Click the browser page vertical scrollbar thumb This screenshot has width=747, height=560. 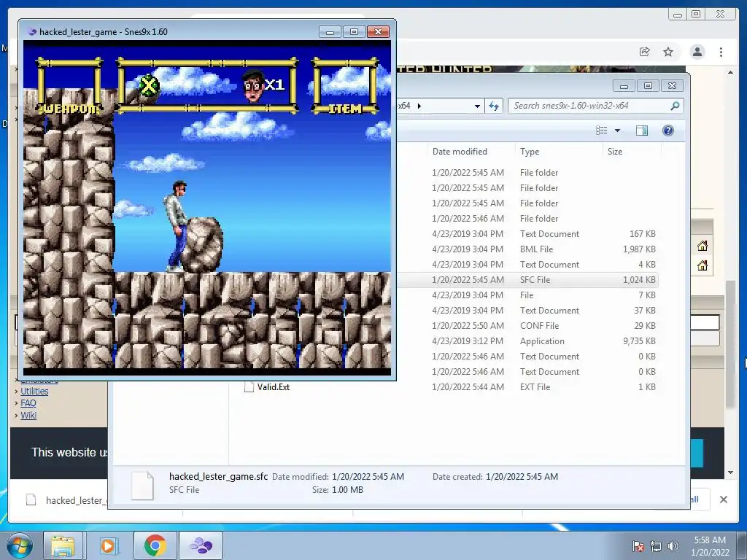(x=729, y=344)
